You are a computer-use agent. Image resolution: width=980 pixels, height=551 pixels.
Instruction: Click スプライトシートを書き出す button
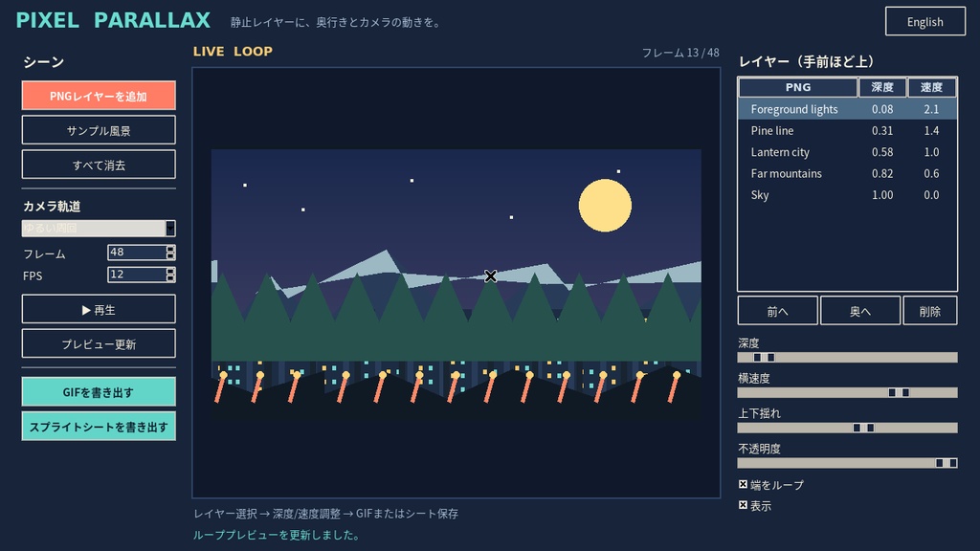coord(99,426)
